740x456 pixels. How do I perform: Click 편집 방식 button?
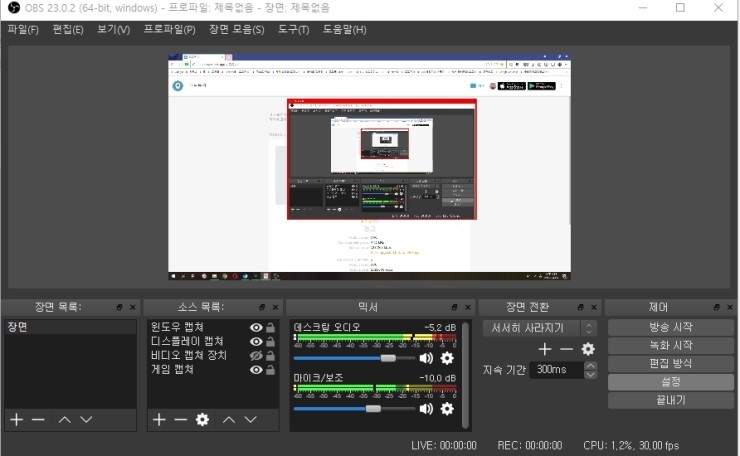pos(671,363)
